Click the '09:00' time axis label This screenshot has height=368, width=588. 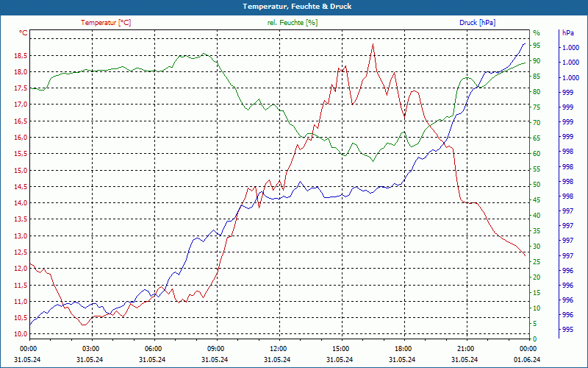(217, 348)
